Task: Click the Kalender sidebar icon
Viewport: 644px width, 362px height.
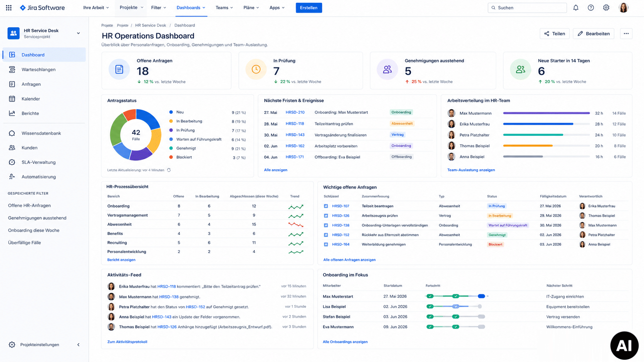Action: [x=12, y=99]
